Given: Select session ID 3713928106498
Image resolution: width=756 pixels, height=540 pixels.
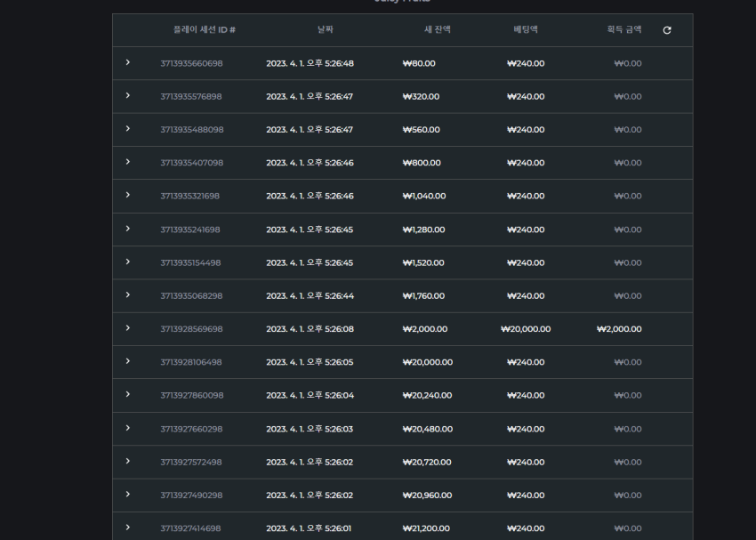Looking at the screenshot, I should [x=191, y=363].
